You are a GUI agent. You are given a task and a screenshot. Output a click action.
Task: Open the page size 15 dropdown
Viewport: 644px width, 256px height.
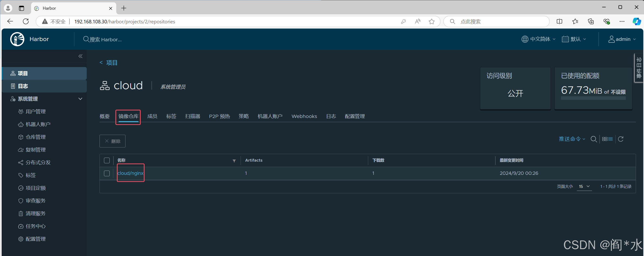pyautogui.click(x=584, y=186)
